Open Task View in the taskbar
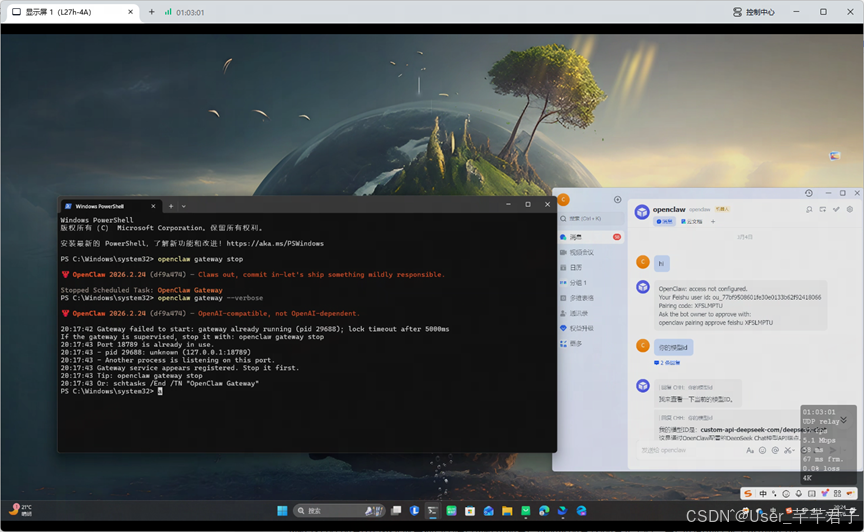Screen dimensions: 864x532 [396, 510]
